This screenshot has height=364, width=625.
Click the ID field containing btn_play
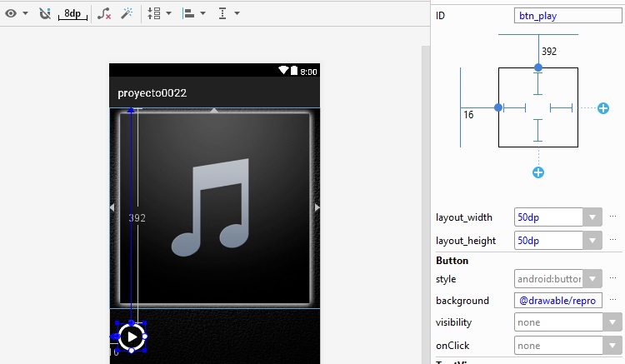tap(568, 16)
